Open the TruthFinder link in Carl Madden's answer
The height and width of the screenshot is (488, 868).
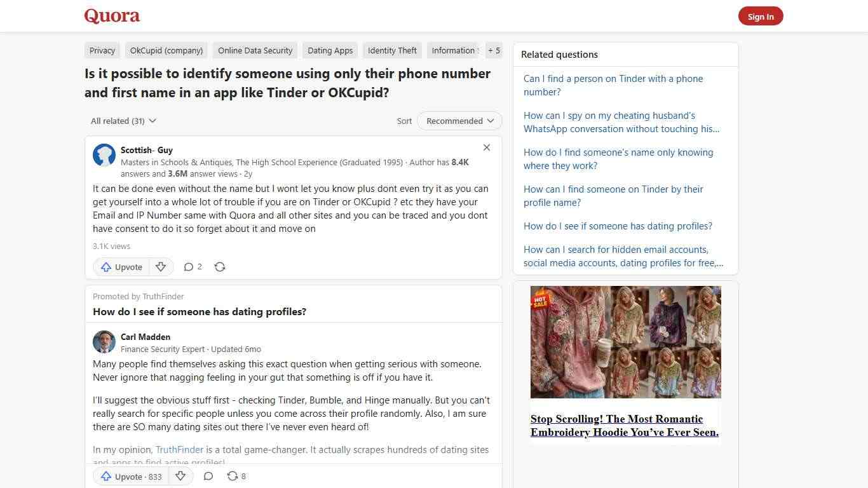pos(179,449)
